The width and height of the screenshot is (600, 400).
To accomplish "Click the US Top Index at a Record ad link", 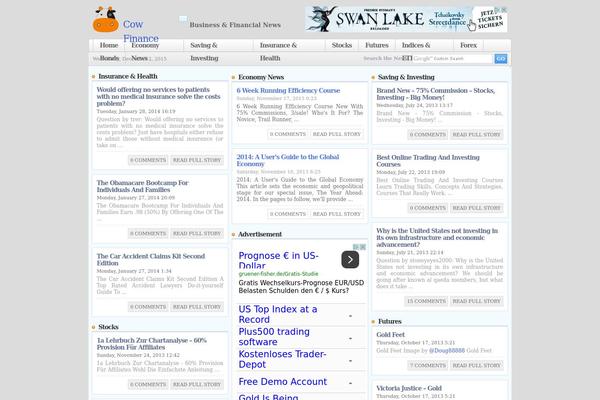I will tap(277, 314).
